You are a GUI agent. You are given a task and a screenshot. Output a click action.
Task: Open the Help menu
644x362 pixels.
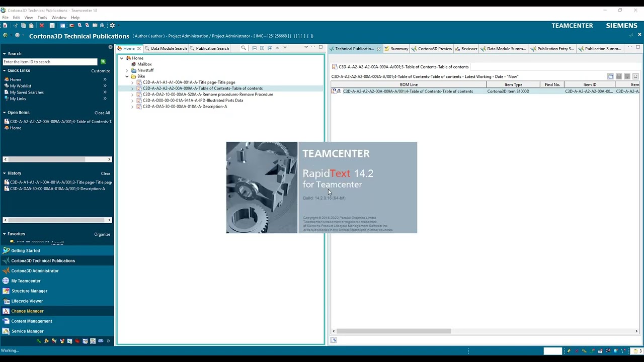[x=75, y=18]
